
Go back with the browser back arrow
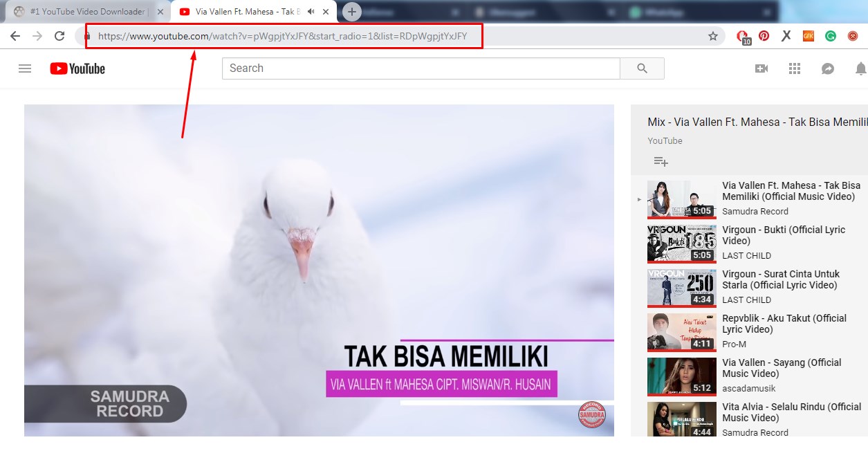[x=15, y=36]
